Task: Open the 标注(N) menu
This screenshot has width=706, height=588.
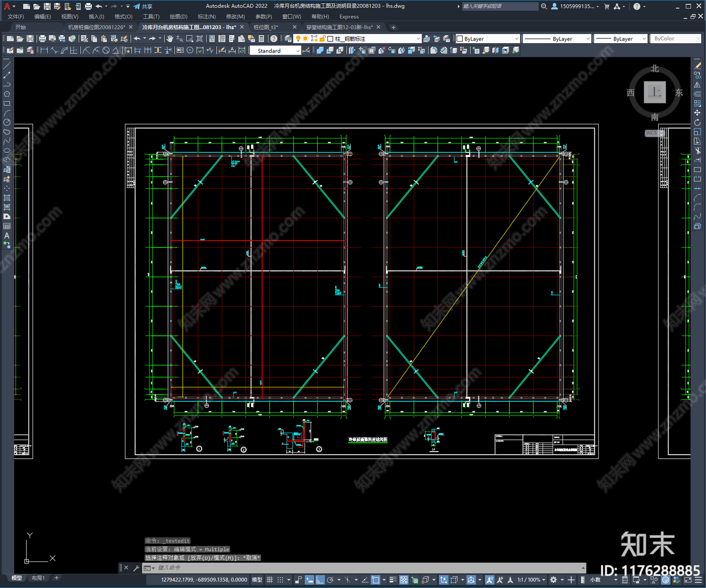Action: point(207,17)
